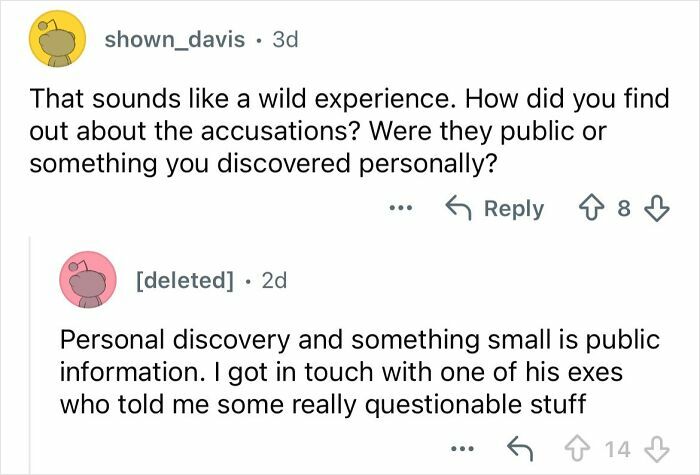This screenshot has height=475, width=700.
Task: Click the reply arrow on the deleted user's comment
Action: [519, 447]
